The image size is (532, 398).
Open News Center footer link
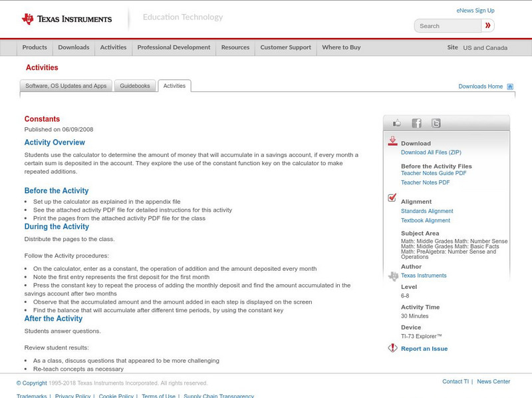[x=493, y=382]
